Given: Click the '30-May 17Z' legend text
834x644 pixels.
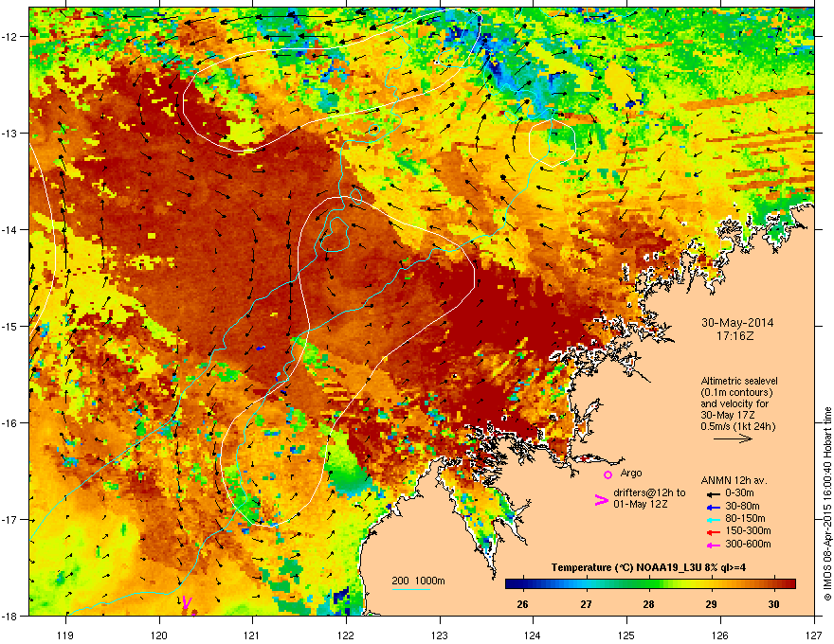Looking at the screenshot, I should [x=728, y=415].
